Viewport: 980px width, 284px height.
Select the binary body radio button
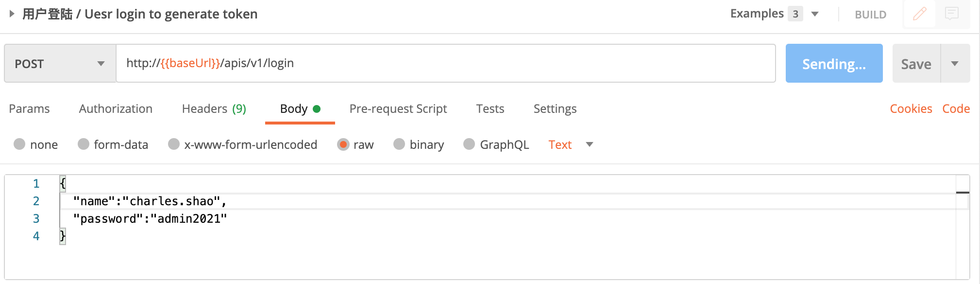(x=399, y=144)
